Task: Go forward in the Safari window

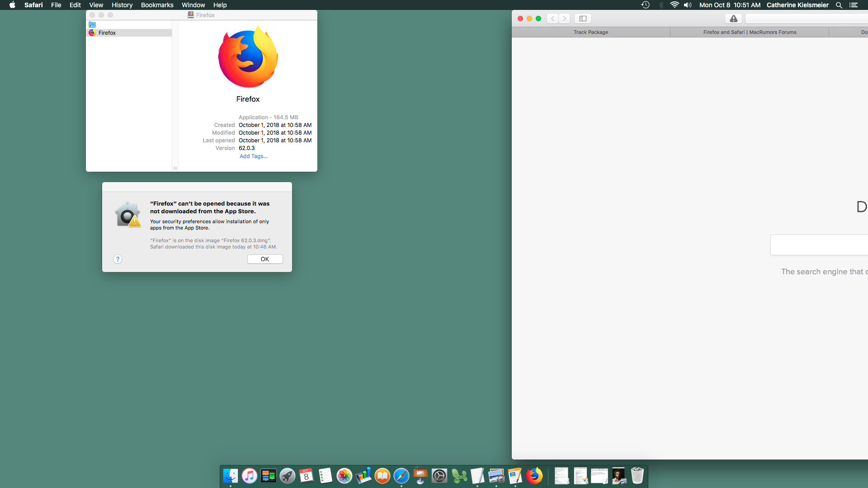Action: pyautogui.click(x=564, y=19)
